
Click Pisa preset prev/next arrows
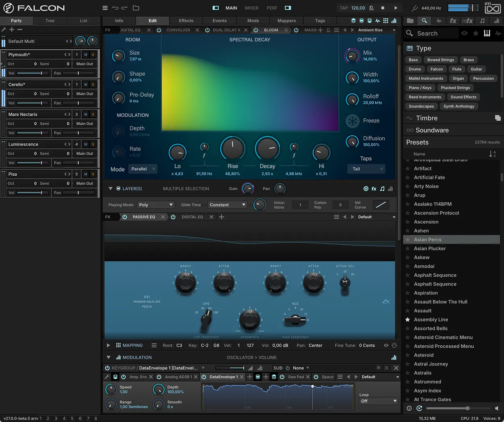[x=67, y=174]
